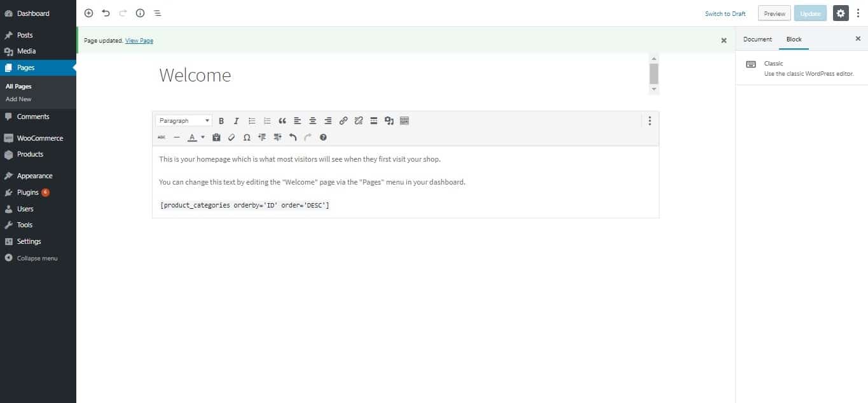Screen dimensions: 868x403
Task: Open block navigation with the list icon
Action: pos(158,13)
